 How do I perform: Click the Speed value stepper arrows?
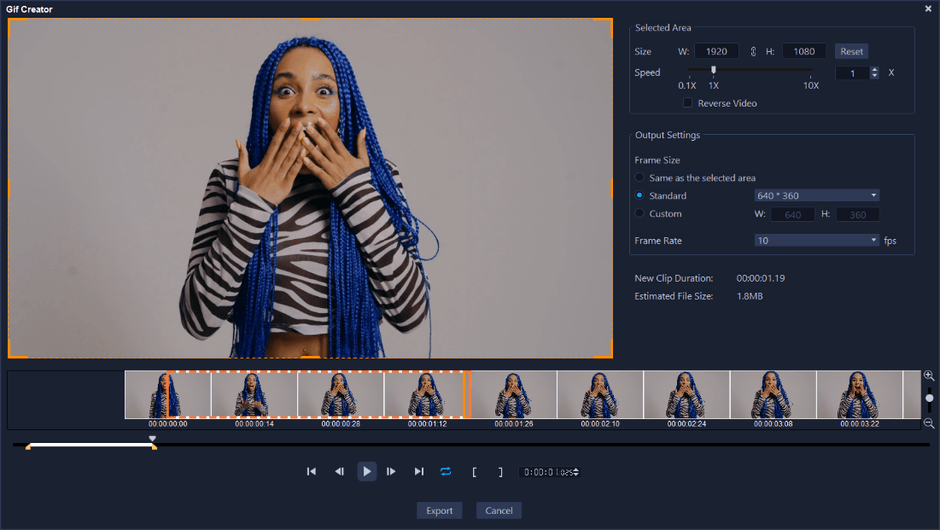coord(875,73)
